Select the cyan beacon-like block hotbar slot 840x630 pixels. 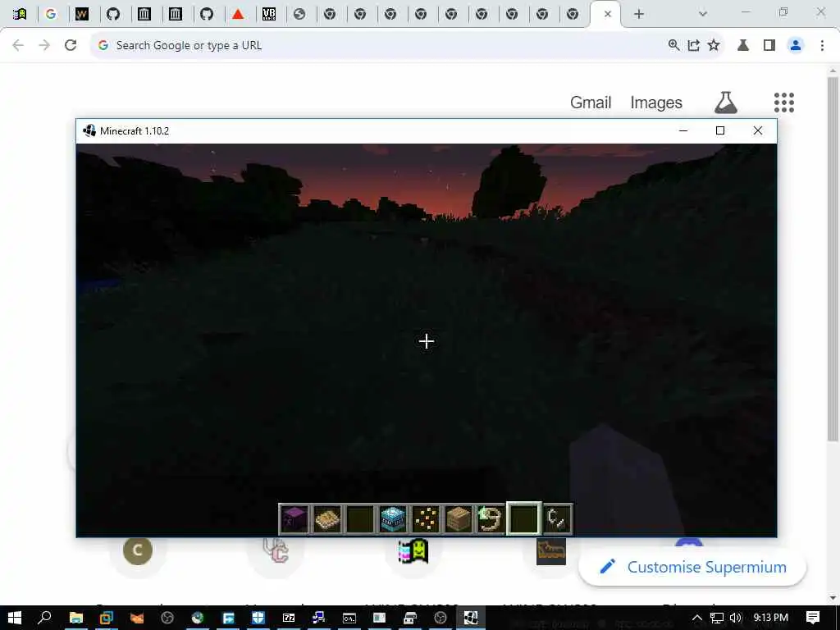tap(393, 518)
